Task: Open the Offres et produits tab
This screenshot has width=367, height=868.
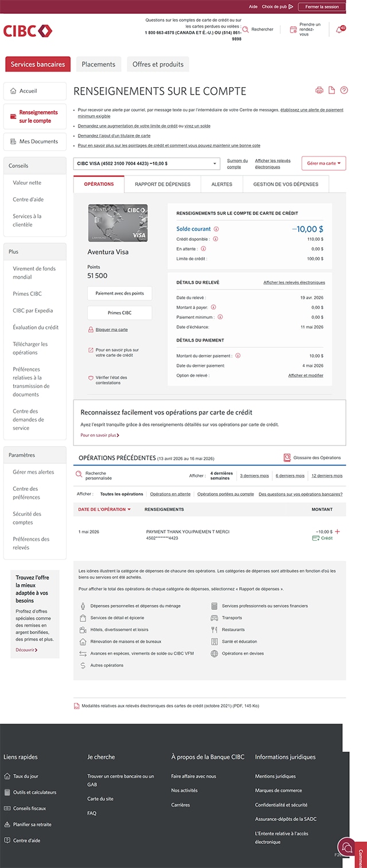Action: point(158,64)
